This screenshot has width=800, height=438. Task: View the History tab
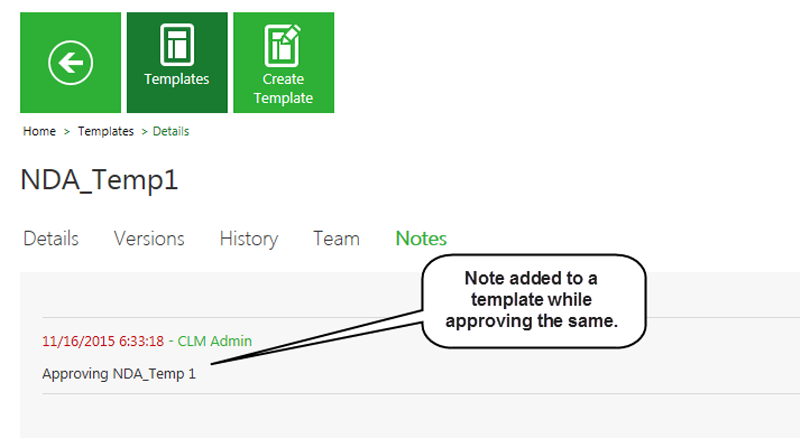[248, 239]
